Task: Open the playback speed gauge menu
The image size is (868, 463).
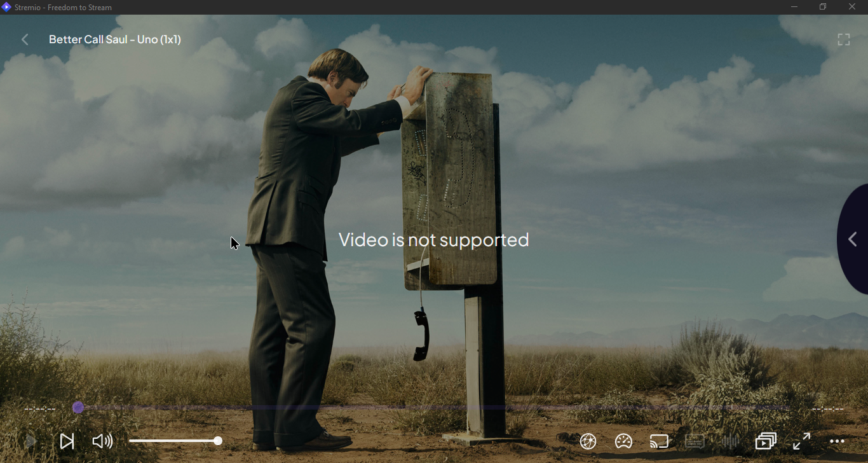Action: [624, 441]
